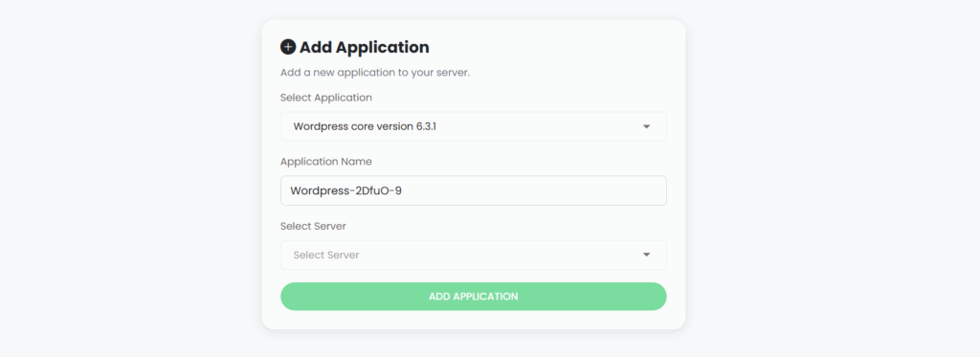Viewport: 980px width, 357px height.
Task: Click the left edge of the green ADD APPLICATION button
Action: (x=289, y=297)
